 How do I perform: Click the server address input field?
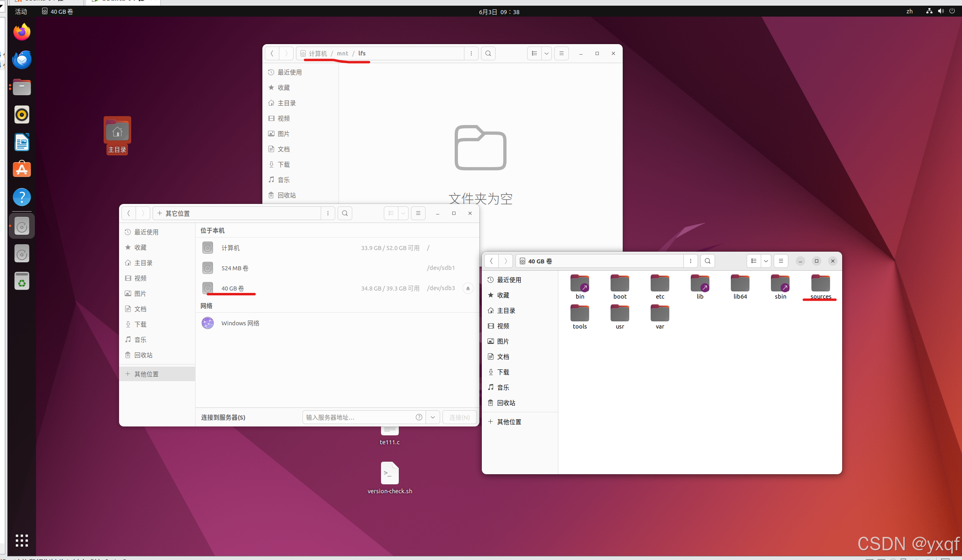click(x=360, y=417)
